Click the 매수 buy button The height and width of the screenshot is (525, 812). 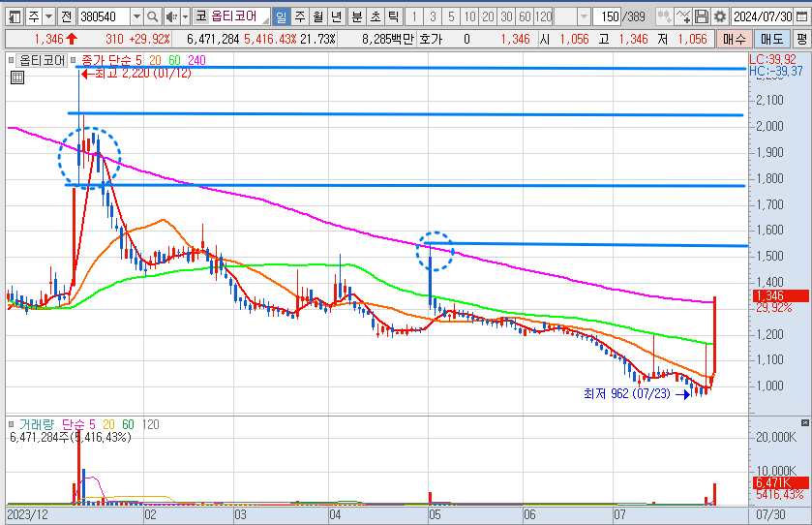735,39
